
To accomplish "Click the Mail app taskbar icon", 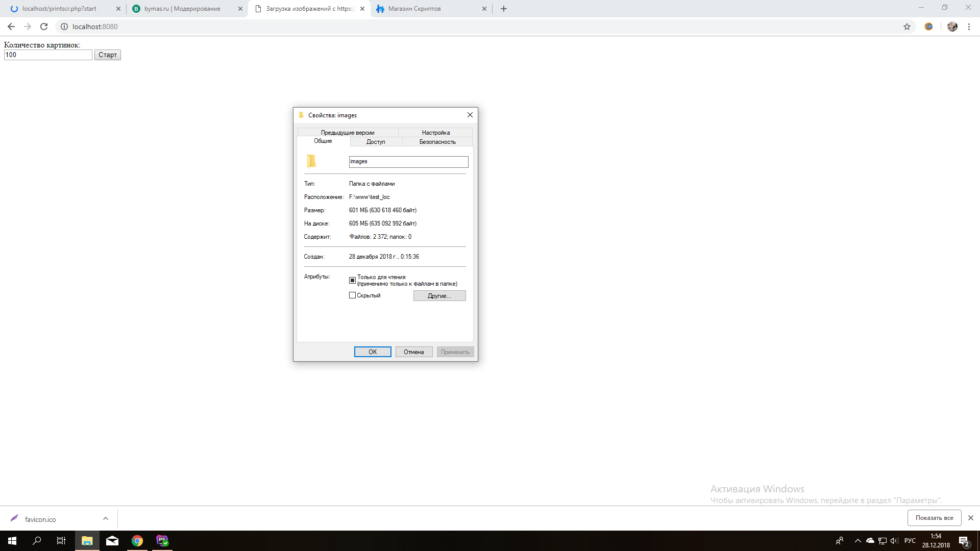I will [112, 541].
